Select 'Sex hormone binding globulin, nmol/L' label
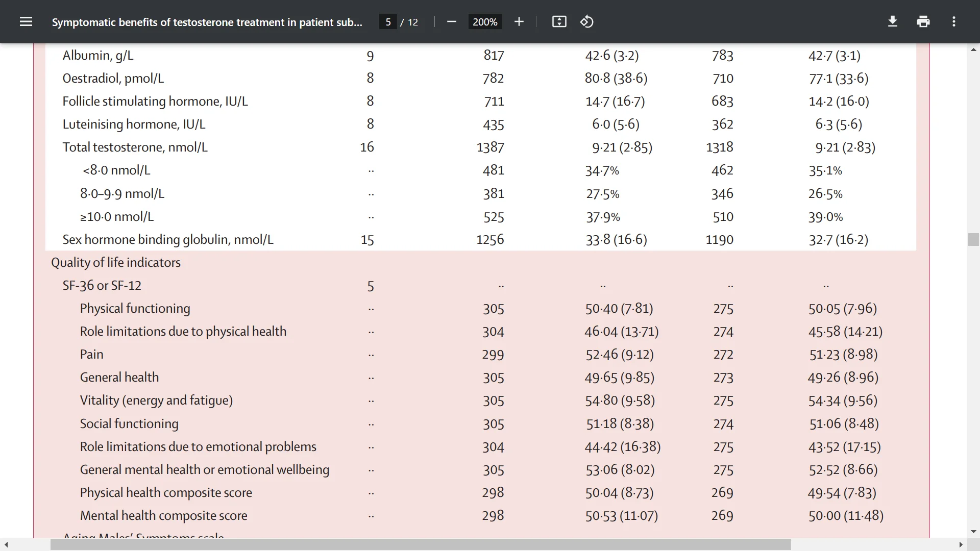This screenshot has width=980, height=551. pos(168,240)
